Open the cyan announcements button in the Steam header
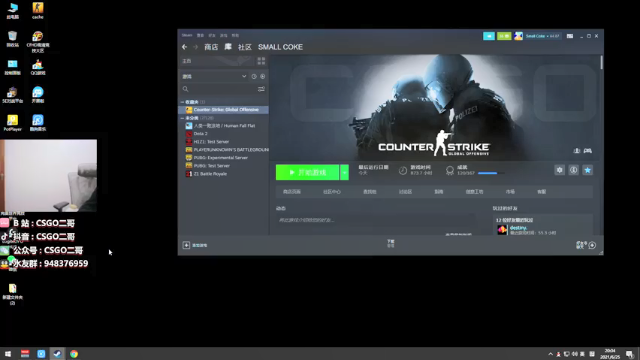640x360 pixels. click(x=489, y=36)
